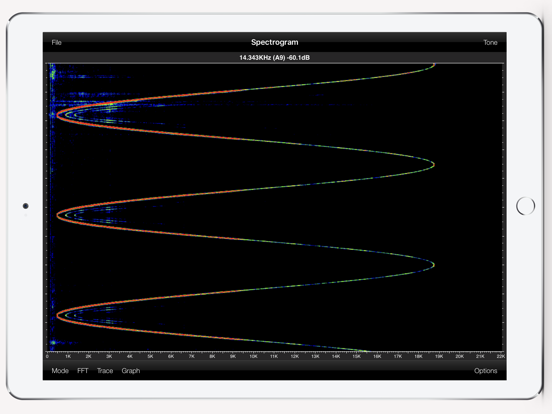Open the Graph menu

click(x=131, y=371)
